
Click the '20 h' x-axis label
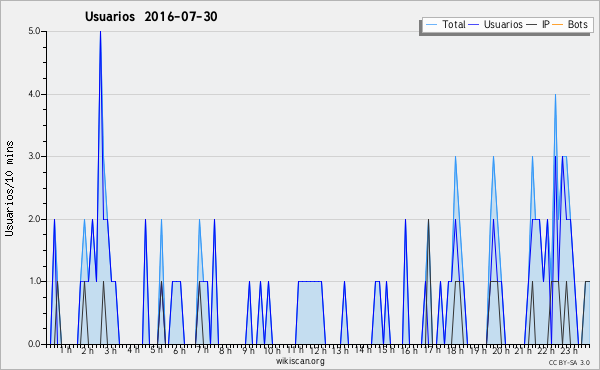(501, 350)
